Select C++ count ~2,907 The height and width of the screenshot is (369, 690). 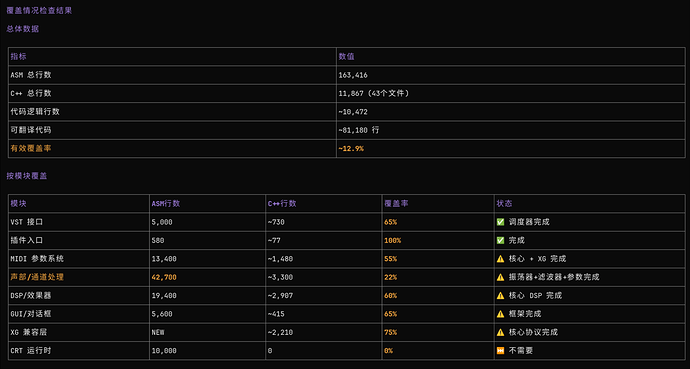280,296
